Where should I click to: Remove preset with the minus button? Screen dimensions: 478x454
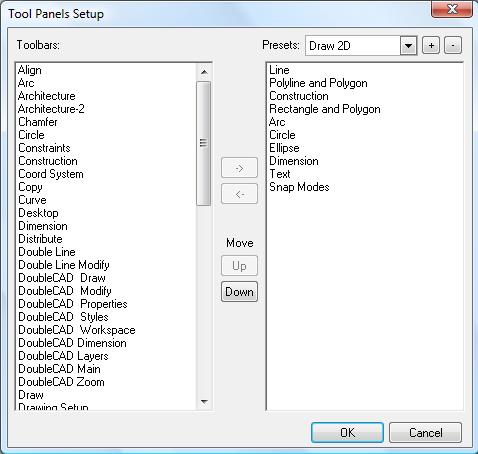tap(453, 45)
